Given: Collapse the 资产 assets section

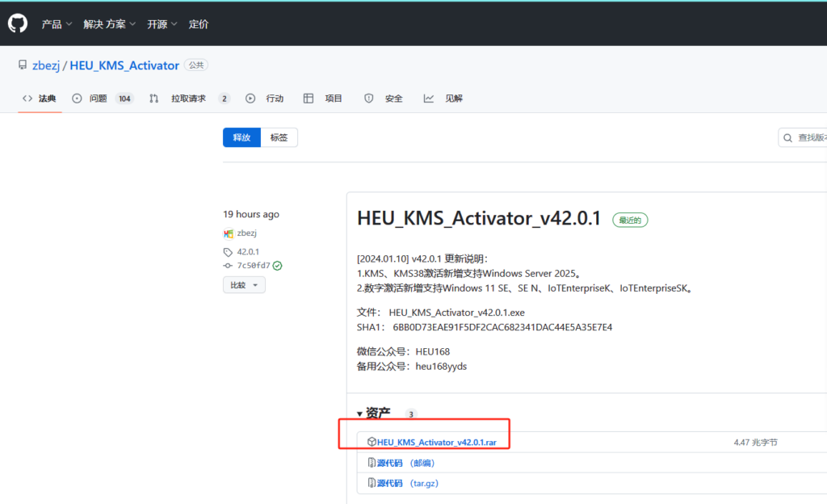Looking at the screenshot, I should [x=360, y=414].
